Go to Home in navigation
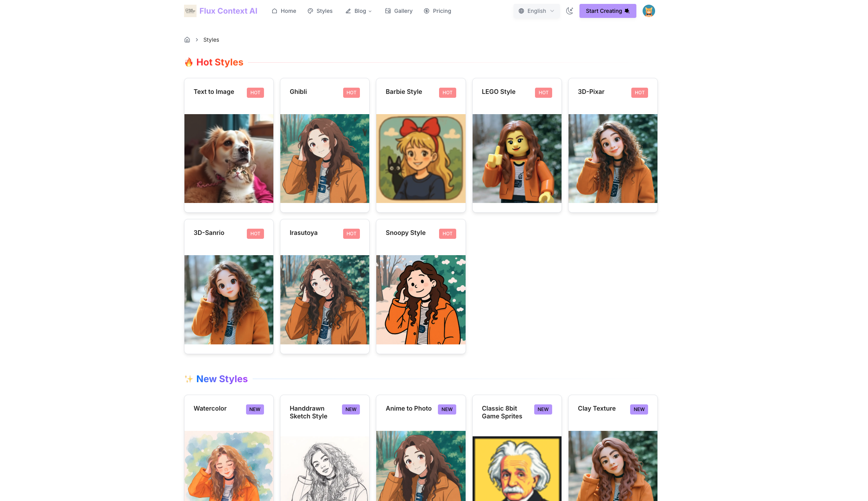Viewport: 868px width, 501px height. coord(284,11)
